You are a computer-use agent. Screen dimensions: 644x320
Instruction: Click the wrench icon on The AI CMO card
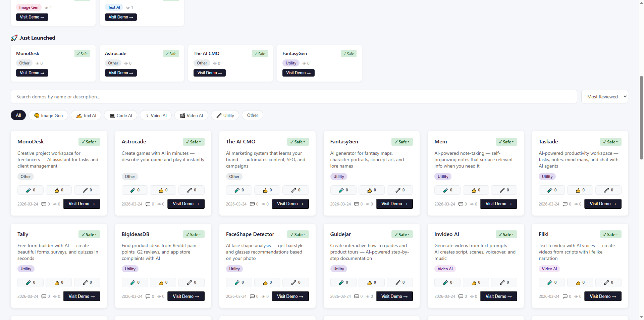pos(294,190)
